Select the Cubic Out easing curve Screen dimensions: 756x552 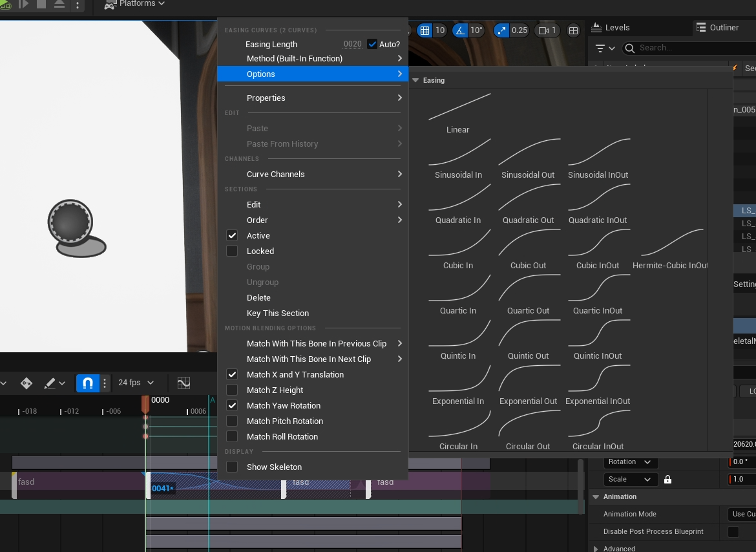coord(528,249)
